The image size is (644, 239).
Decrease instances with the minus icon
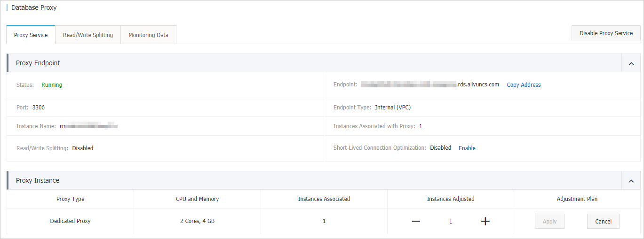(416, 221)
